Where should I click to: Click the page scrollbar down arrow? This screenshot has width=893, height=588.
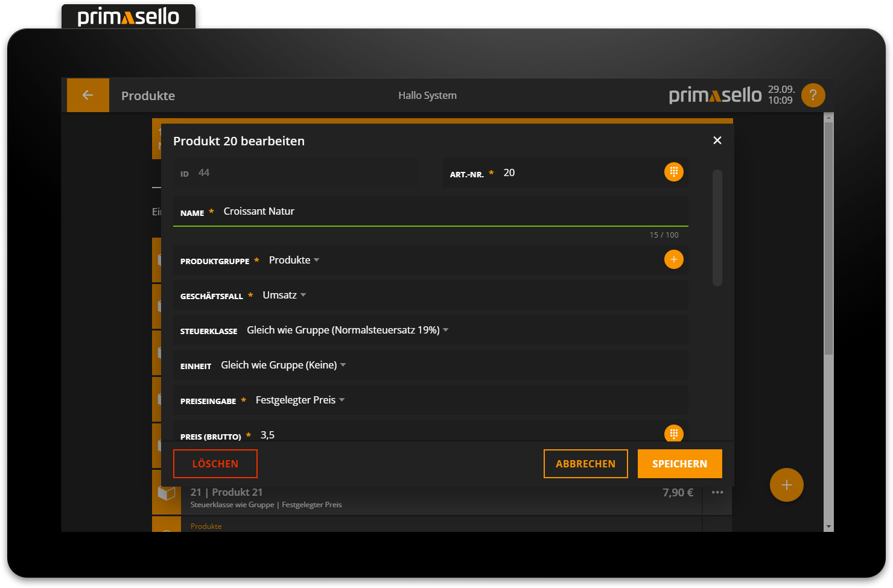[x=828, y=526]
